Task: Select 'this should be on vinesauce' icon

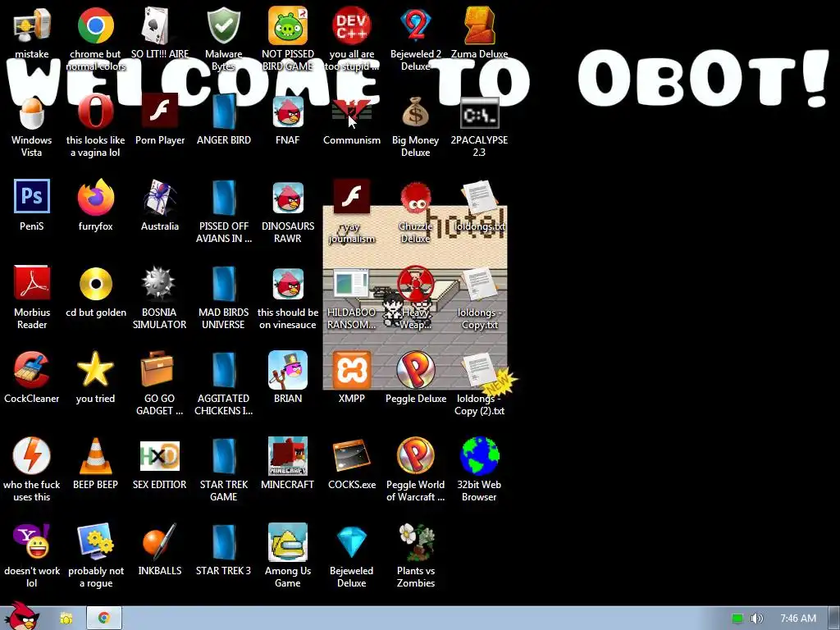Action: point(288,284)
